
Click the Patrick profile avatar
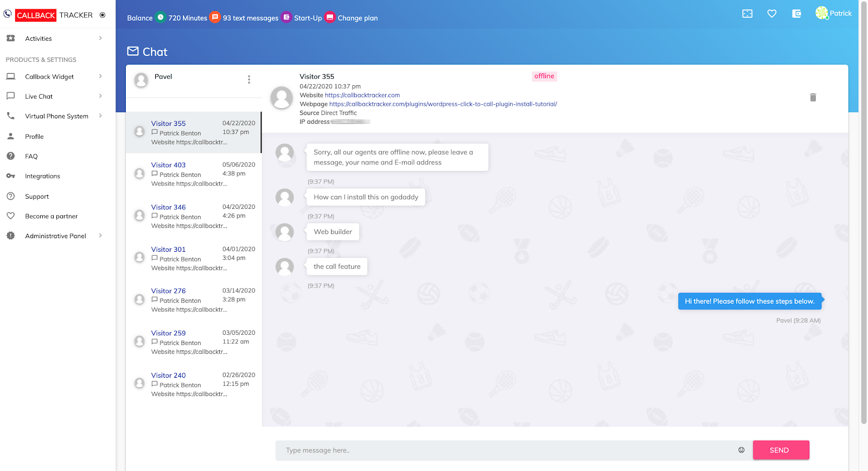pyautogui.click(x=822, y=13)
